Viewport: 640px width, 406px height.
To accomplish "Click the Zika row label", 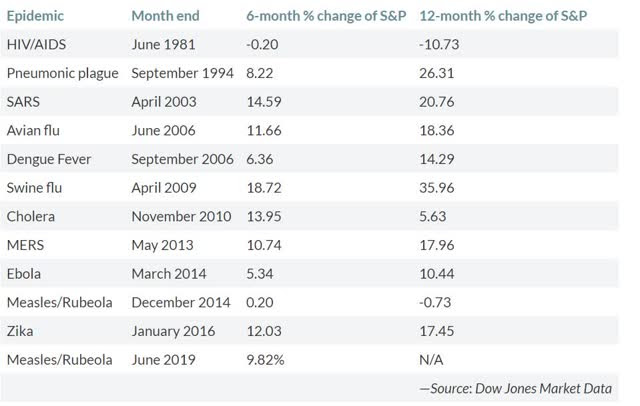I will point(23,330).
